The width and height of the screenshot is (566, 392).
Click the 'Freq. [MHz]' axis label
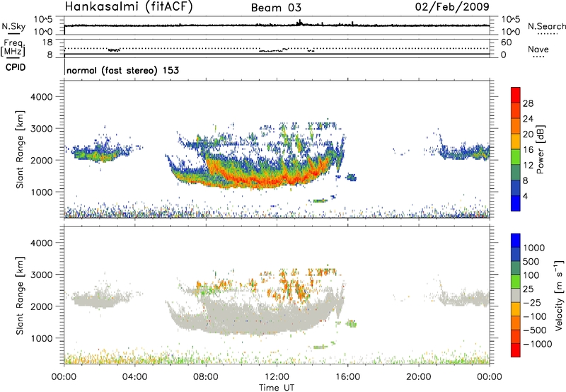[x=13, y=48]
